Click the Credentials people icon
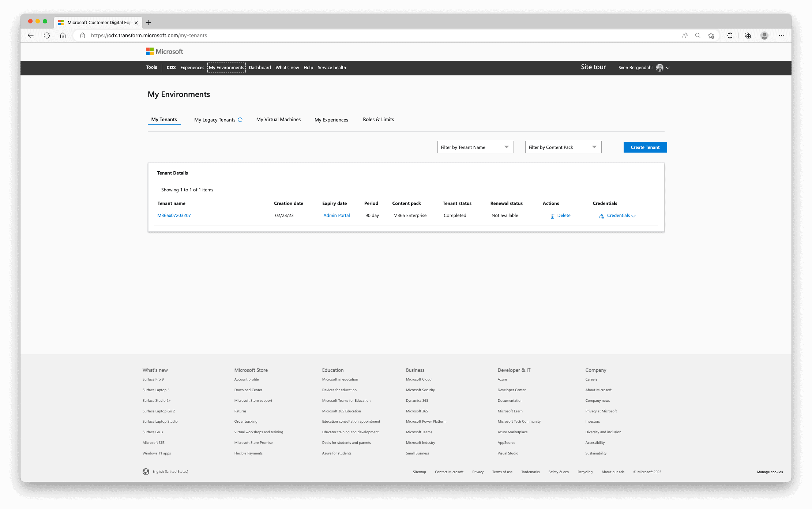The image size is (812, 509). (x=601, y=216)
